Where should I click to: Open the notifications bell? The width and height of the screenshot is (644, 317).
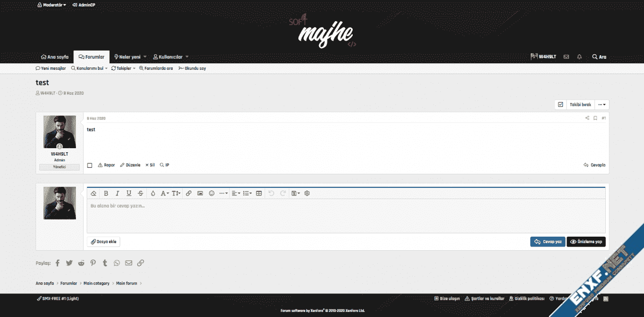pyautogui.click(x=580, y=57)
